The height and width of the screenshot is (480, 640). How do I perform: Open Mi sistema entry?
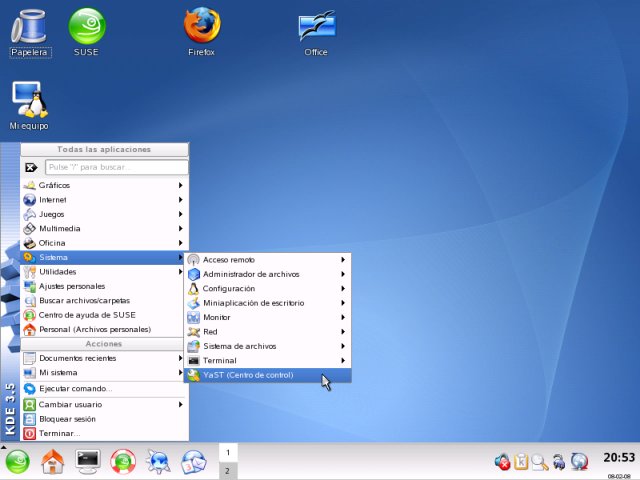click(103, 373)
